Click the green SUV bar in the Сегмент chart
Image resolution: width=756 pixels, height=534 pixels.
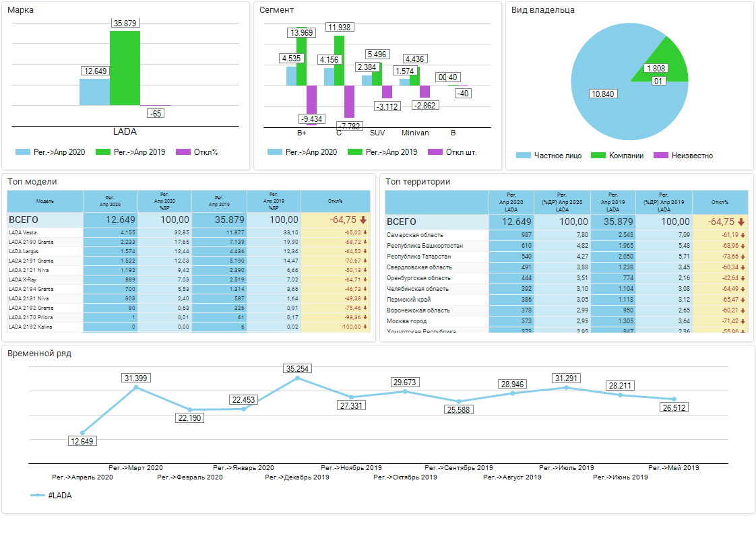(x=377, y=74)
